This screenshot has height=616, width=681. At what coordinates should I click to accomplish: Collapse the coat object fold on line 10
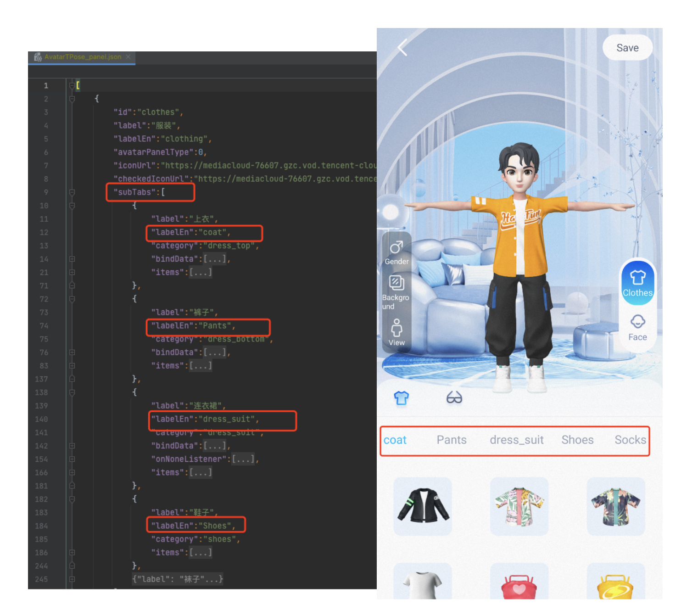72,206
